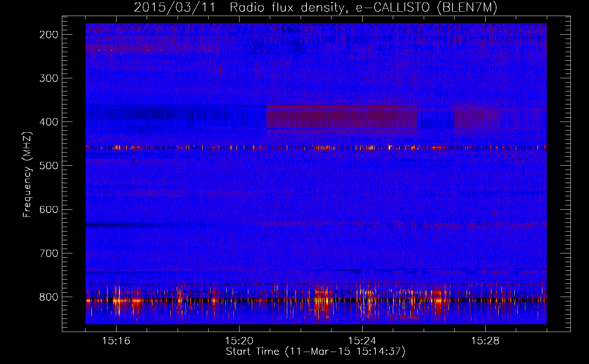Click the 800 frequency tick label

[x=49, y=297]
